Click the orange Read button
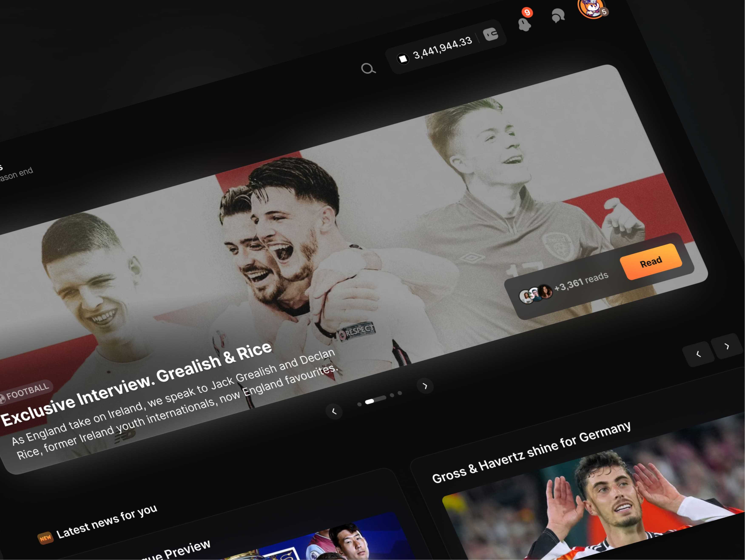745x560 pixels. click(x=651, y=262)
